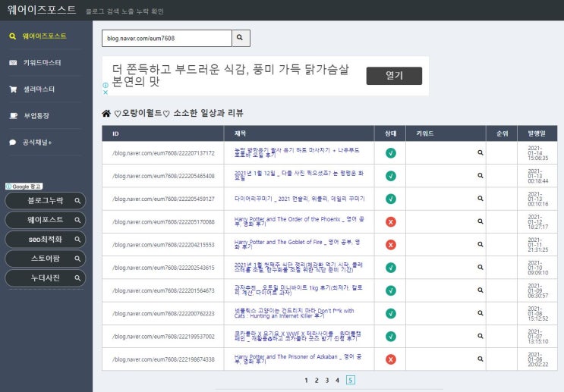This screenshot has height=392, width=564.
Task: Open the Harry Potter Goblet of Fire post
Action: coord(297,244)
